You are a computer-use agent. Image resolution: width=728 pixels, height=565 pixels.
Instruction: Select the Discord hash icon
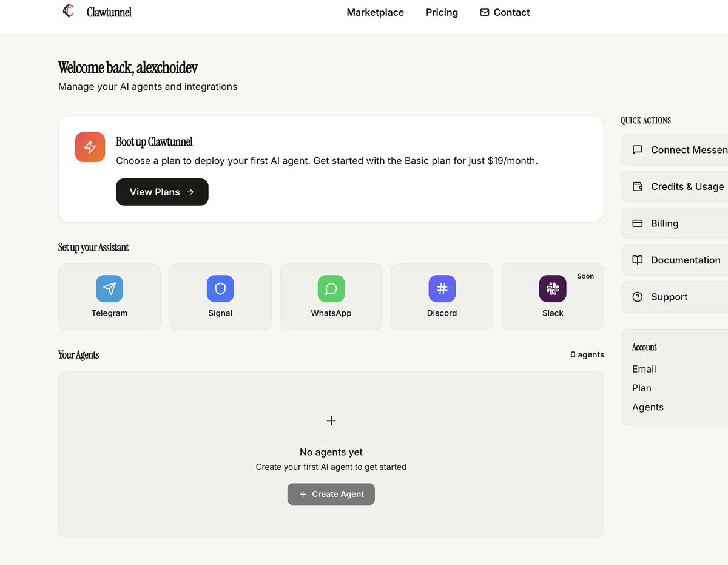pyautogui.click(x=442, y=288)
